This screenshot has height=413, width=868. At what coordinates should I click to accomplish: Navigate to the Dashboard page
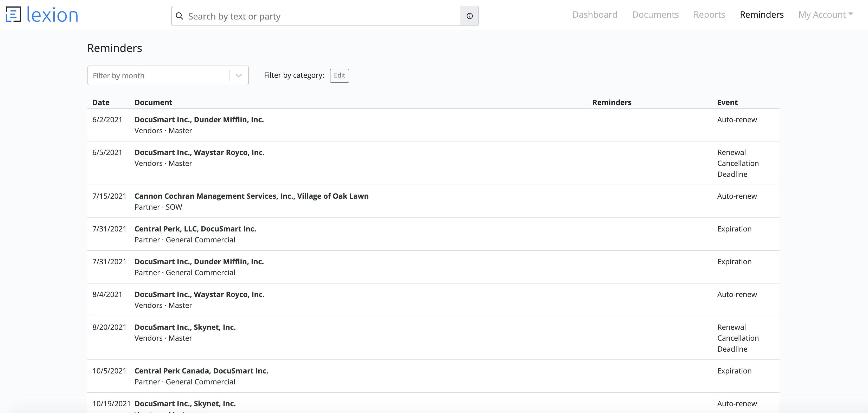coord(595,15)
